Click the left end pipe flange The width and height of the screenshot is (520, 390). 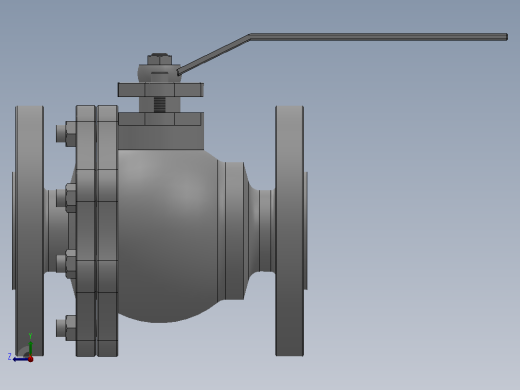(29, 231)
